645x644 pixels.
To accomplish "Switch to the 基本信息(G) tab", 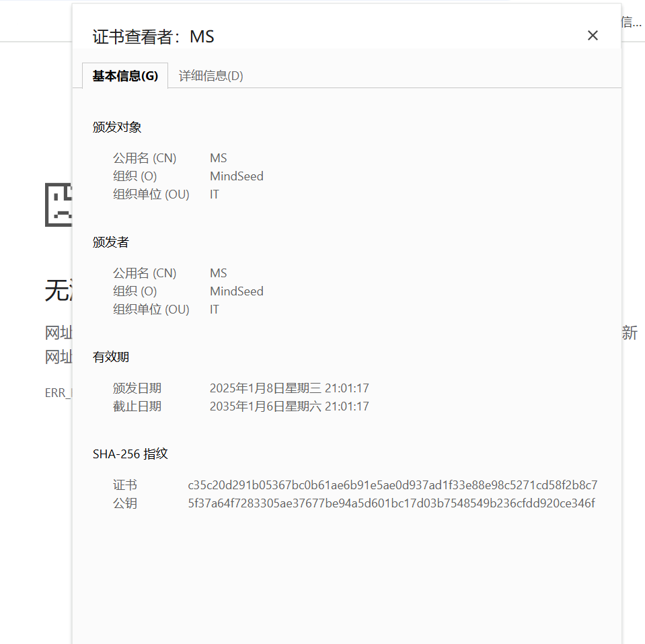I will [124, 76].
